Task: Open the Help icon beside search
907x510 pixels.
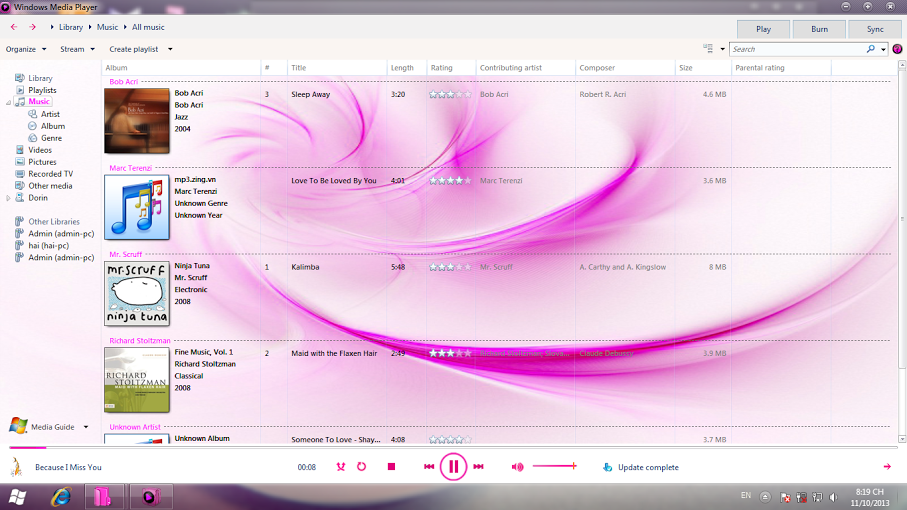Action: click(897, 49)
